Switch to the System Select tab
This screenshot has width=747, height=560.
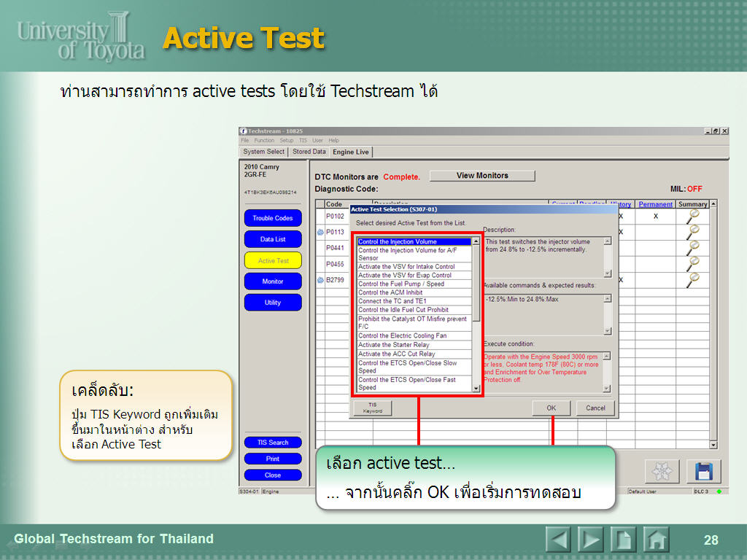coord(263,152)
